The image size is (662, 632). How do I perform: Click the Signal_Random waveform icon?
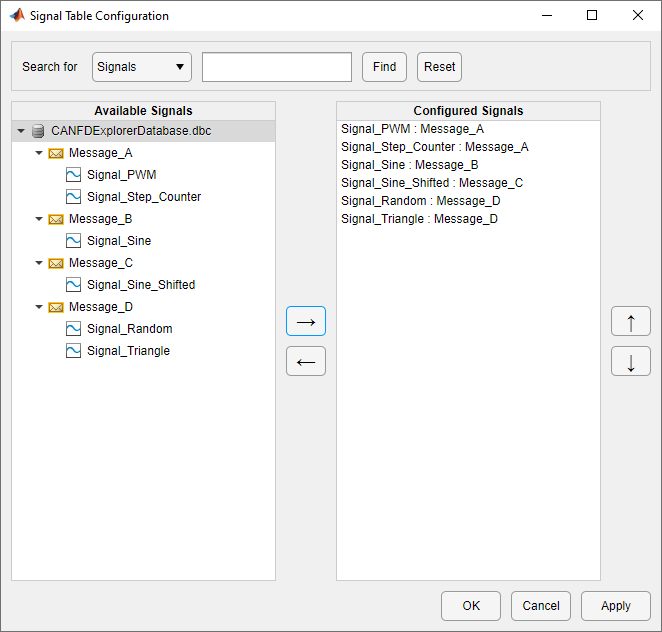73,329
